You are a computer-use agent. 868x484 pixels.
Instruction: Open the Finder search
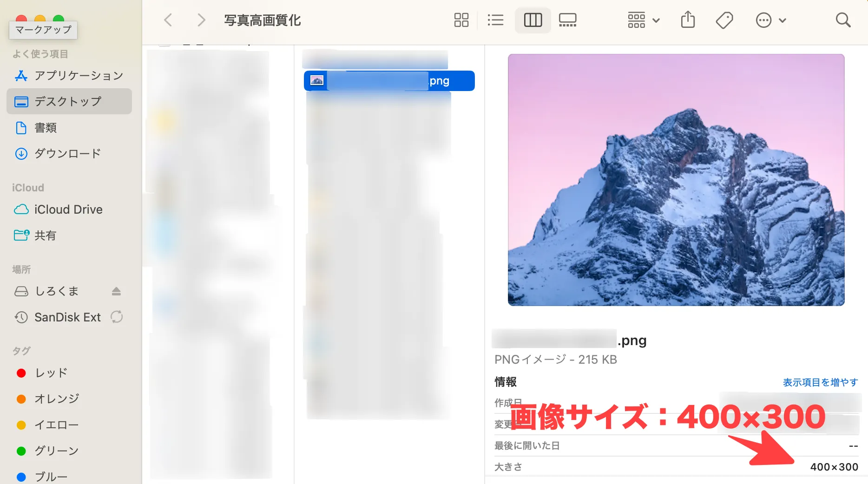(842, 20)
